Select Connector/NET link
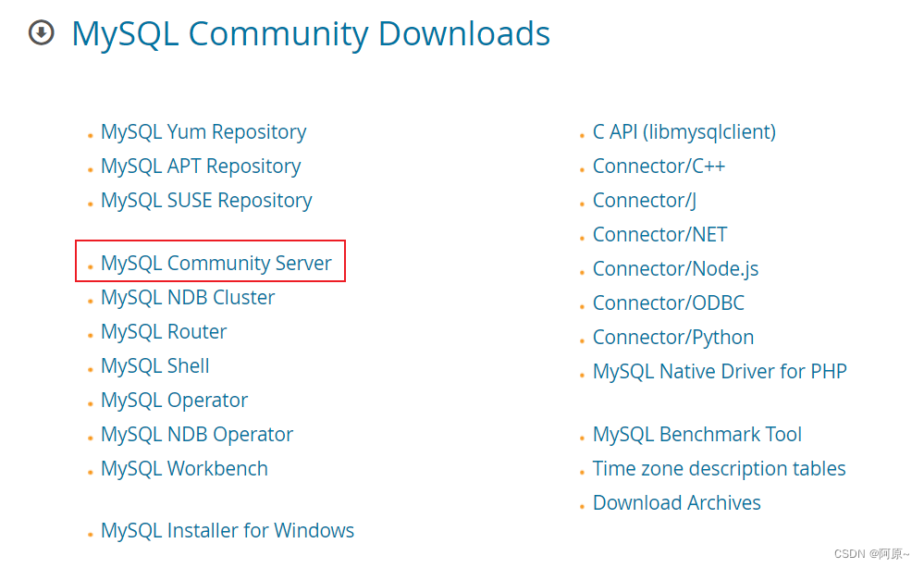Screen dimensions: 924x568 click(659, 234)
